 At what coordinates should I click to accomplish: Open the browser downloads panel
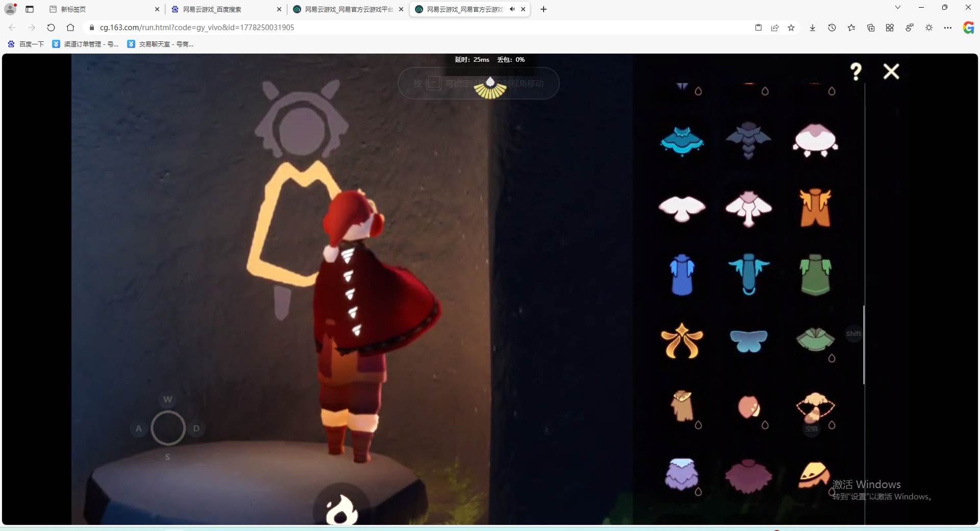[x=813, y=28]
